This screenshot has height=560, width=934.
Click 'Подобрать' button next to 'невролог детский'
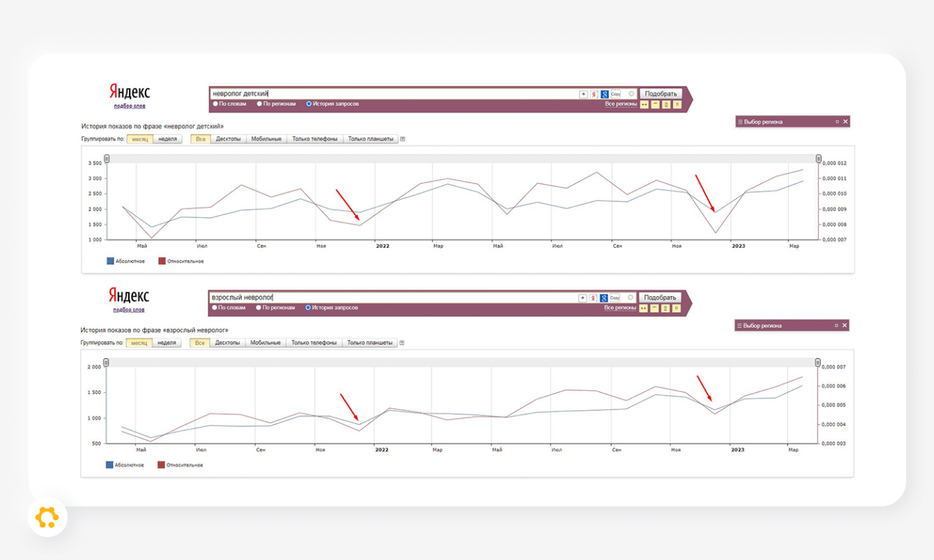(x=661, y=93)
